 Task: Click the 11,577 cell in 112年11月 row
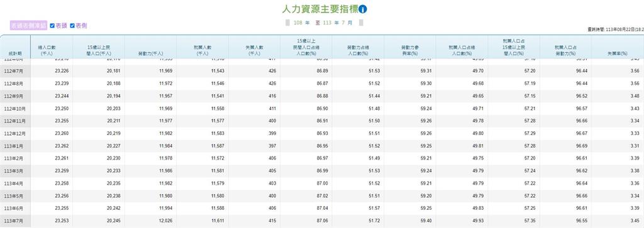(218, 121)
